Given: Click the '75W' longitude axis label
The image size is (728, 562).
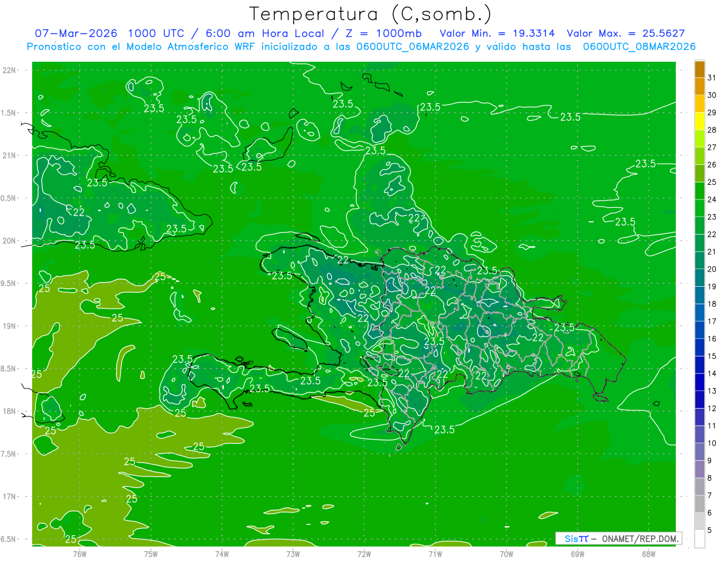Looking at the screenshot, I should (151, 554).
